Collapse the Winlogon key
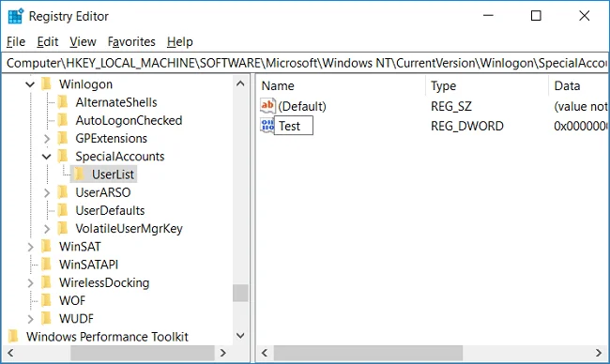The image size is (610, 364). click(30, 84)
